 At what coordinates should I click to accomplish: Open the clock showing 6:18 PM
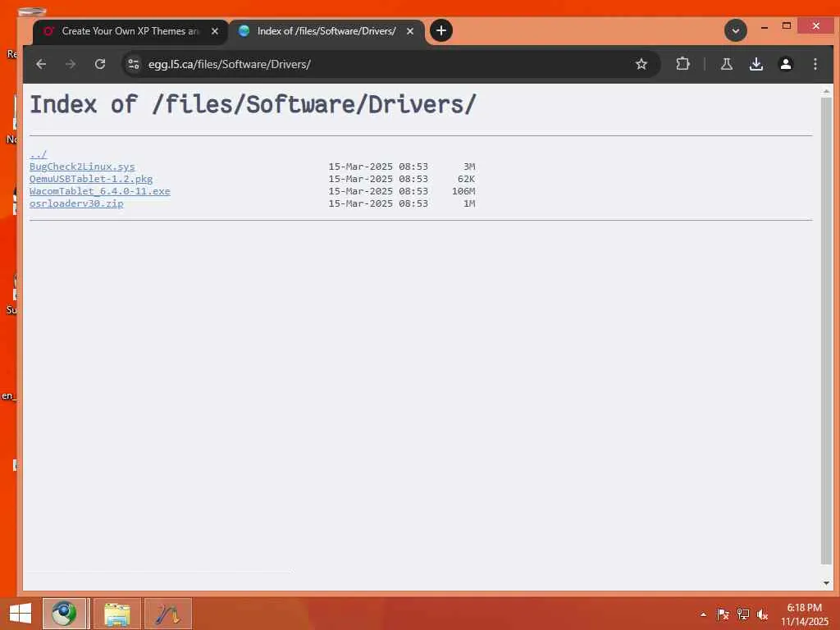point(804,614)
